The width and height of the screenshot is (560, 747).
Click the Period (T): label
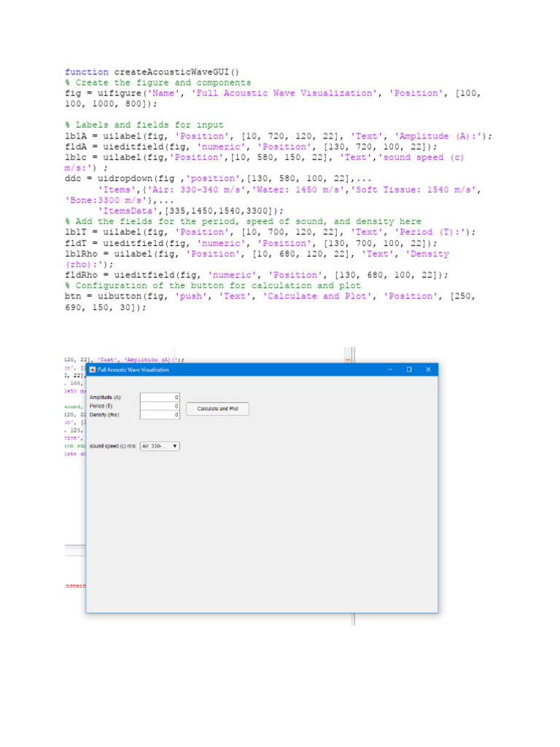101,406
